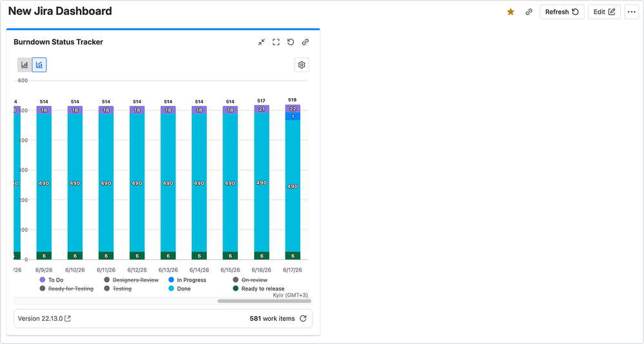
Task: Toggle the To Do legend series
Action: (x=52, y=280)
